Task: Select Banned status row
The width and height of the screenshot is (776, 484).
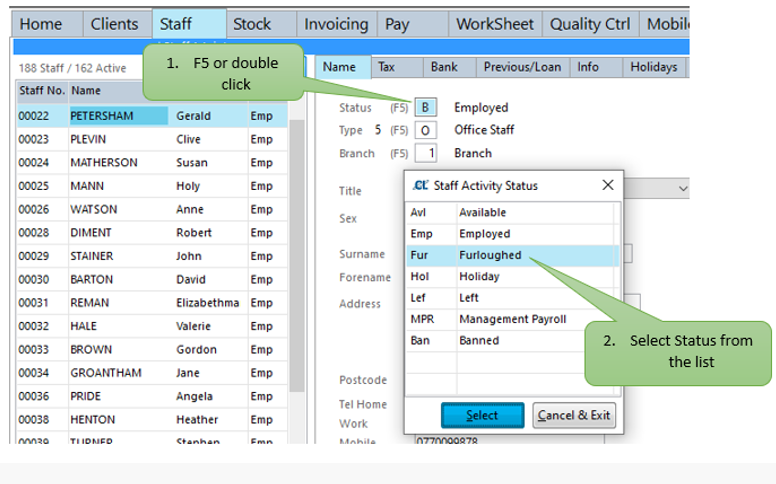Action: [x=482, y=340]
